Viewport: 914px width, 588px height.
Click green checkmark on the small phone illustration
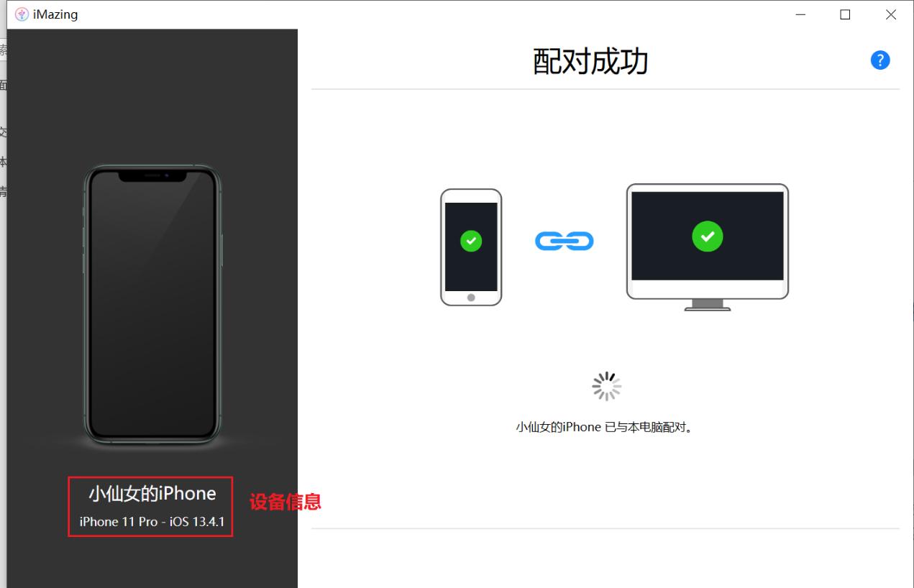471,241
